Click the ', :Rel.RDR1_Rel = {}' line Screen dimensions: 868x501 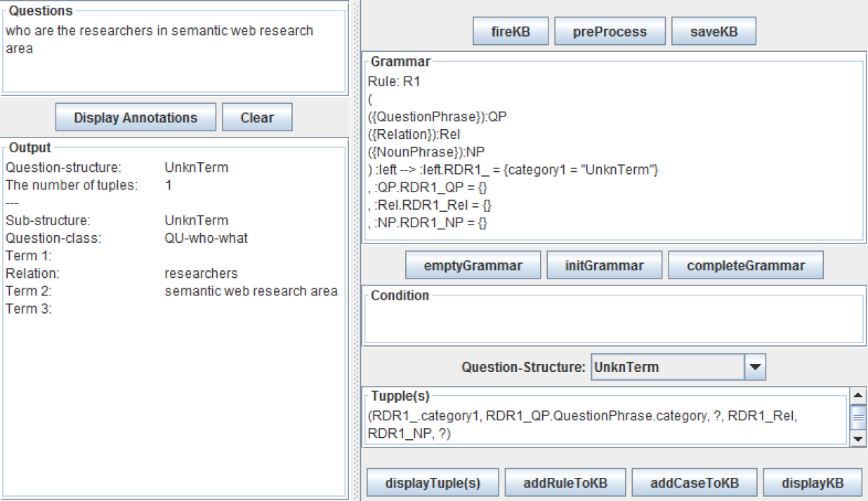(x=430, y=205)
